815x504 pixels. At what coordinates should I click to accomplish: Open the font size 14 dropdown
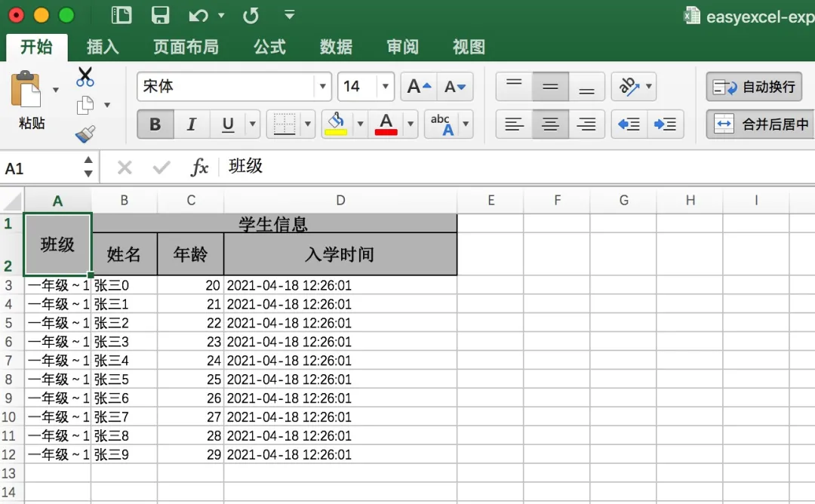click(x=385, y=85)
